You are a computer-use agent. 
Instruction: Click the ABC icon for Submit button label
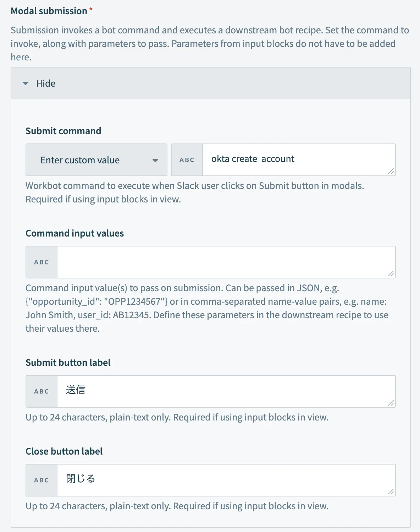(42, 391)
